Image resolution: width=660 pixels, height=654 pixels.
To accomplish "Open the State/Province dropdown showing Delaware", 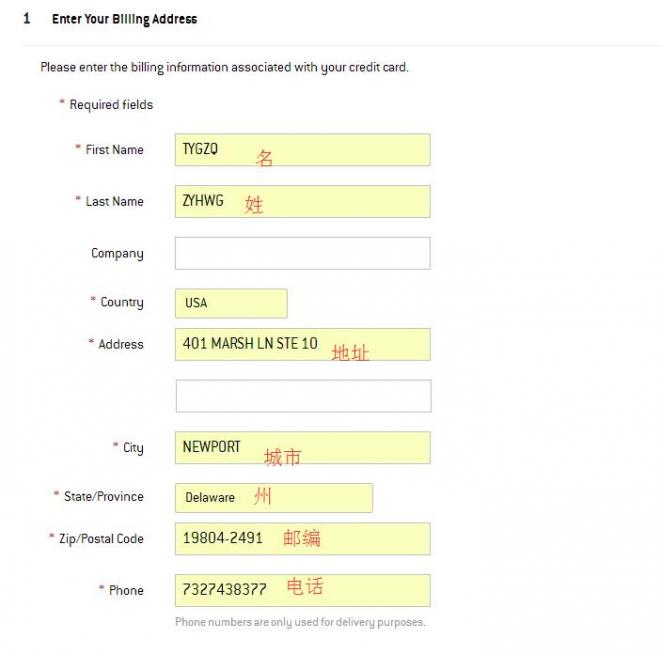I will [274, 498].
